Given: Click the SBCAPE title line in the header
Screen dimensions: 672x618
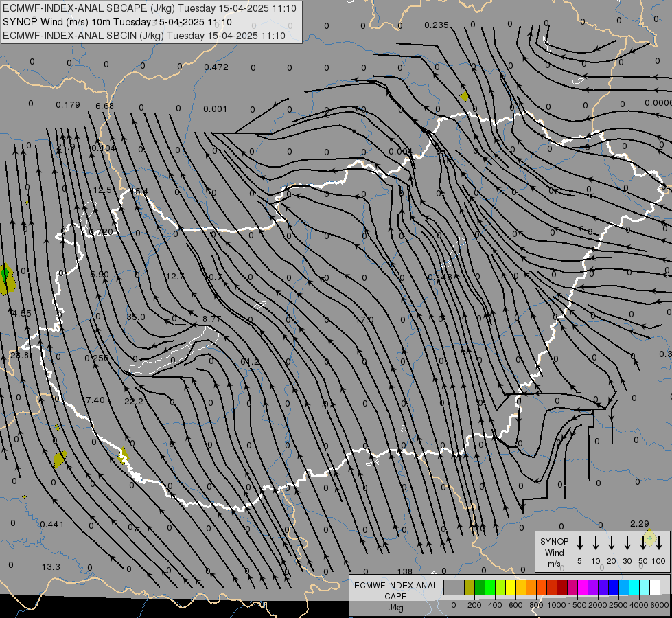Looking at the screenshot, I should pos(150,8).
